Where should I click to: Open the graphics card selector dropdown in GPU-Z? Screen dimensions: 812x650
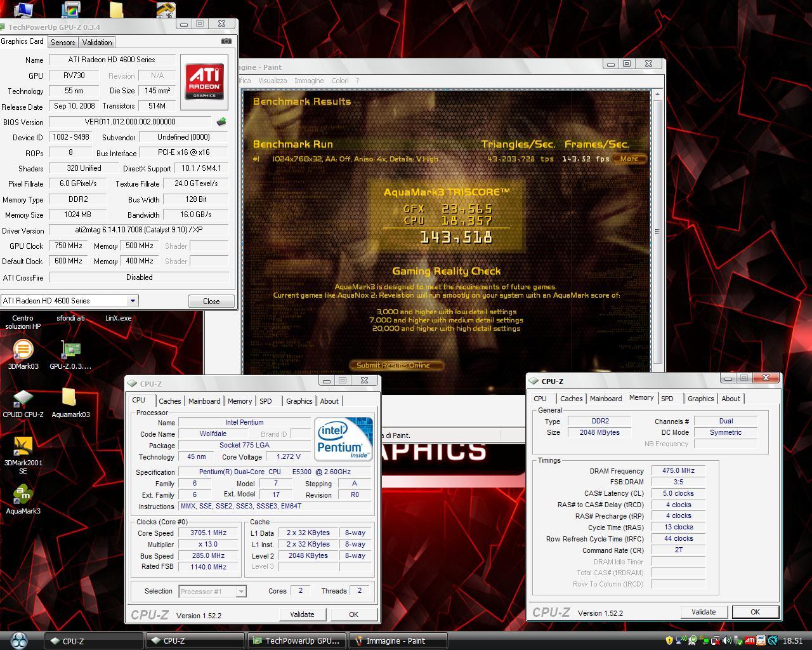[x=132, y=301]
